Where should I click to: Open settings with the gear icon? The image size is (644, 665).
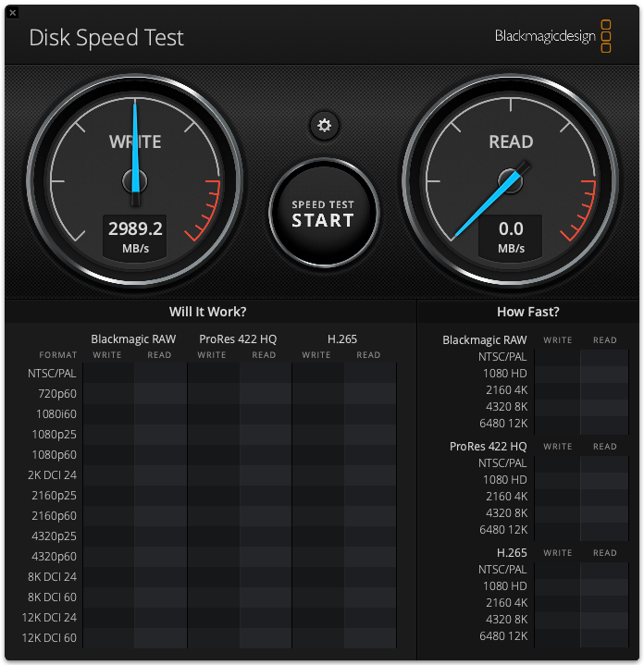tap(324, 126)
